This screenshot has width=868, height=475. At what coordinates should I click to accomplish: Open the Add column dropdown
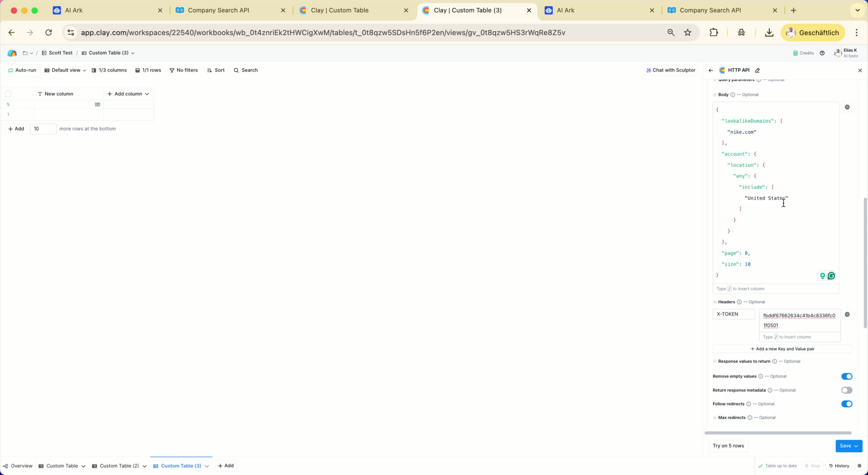128,94
